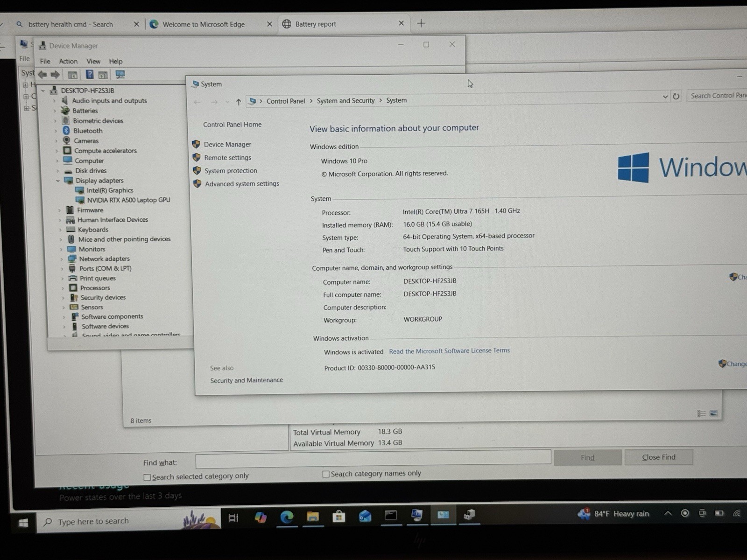
Task: Click the blue Help icon in Device Manager toolbar
Action: tap(90, 74)
